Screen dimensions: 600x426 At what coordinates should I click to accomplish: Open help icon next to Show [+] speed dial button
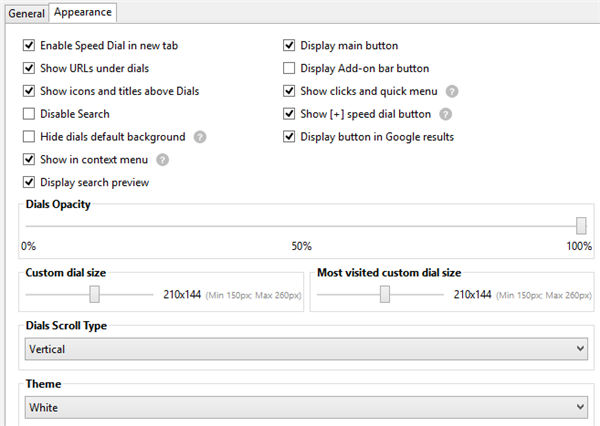(446, 114)
